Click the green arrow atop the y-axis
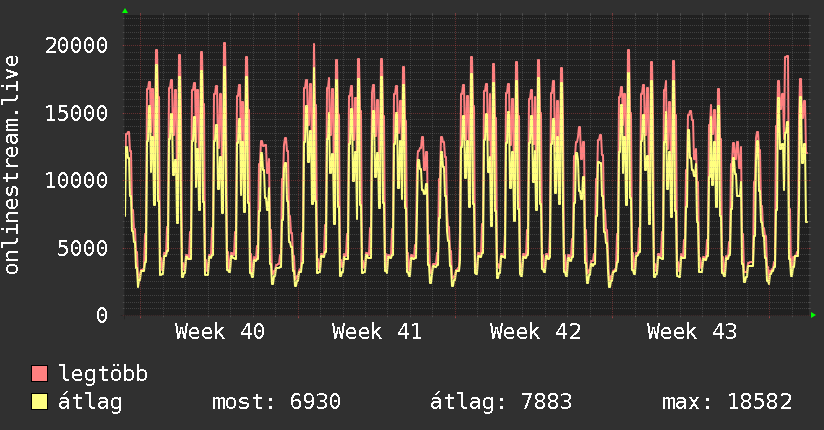Viewport: 824px width, 430px height. [125, 11]
